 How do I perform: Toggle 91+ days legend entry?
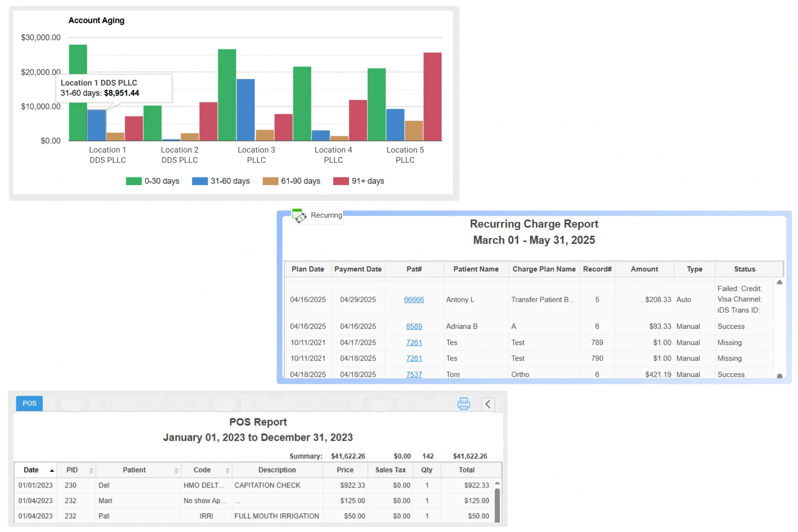tap(358, 181)
